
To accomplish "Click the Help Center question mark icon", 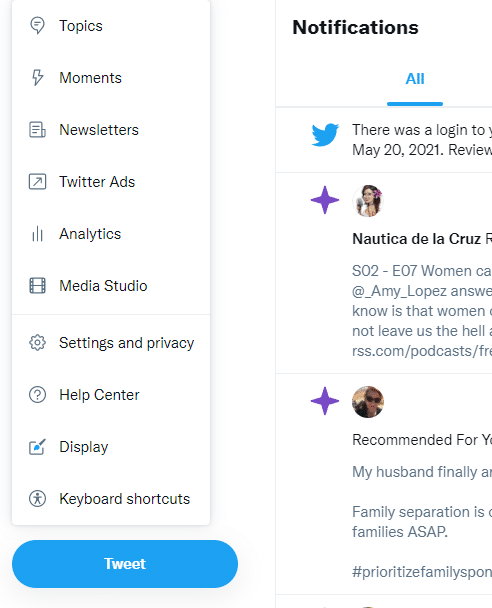I will [x=37, y=395].
